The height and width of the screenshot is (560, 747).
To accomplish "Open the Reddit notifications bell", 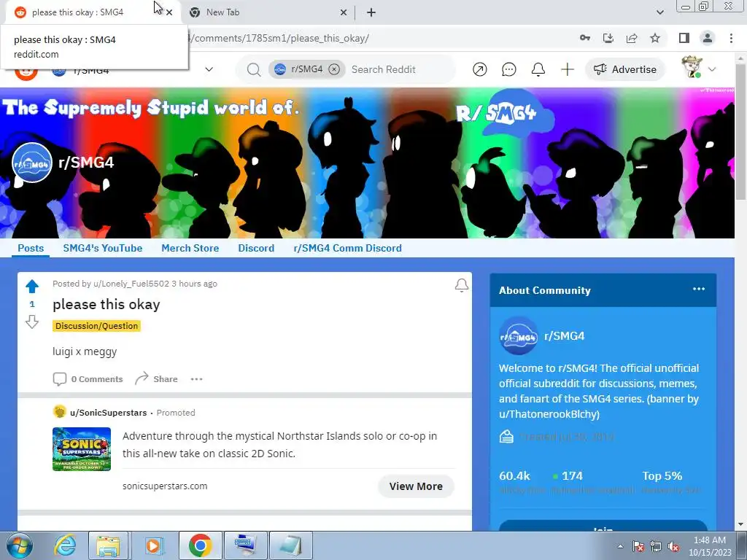I will [538, 69].
